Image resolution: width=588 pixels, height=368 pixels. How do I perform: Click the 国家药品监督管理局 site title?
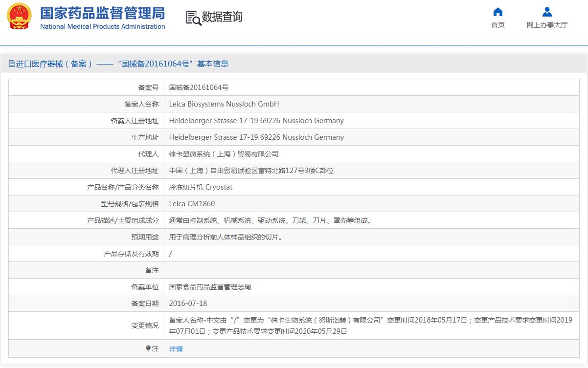pos(102,13)
